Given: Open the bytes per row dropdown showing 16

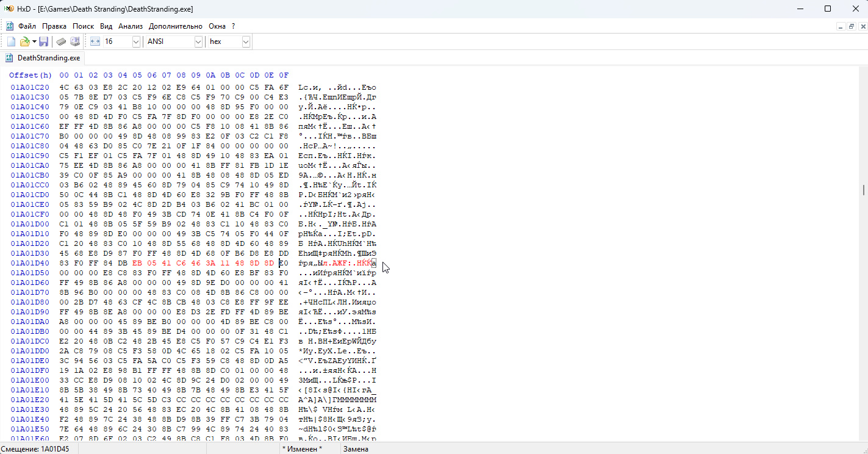Looking at the screenshot, I should pos(136,41).
